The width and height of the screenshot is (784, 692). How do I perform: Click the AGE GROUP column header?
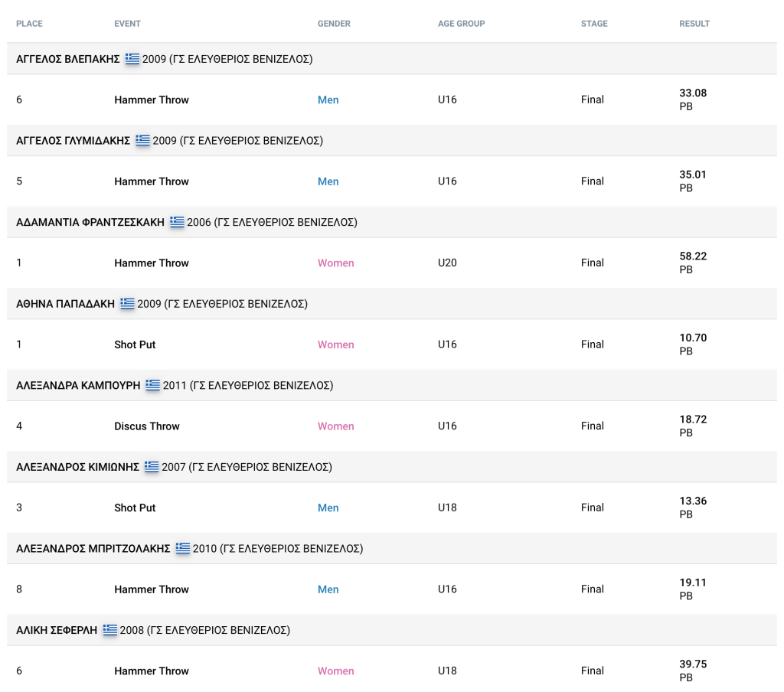pos(461,24)
